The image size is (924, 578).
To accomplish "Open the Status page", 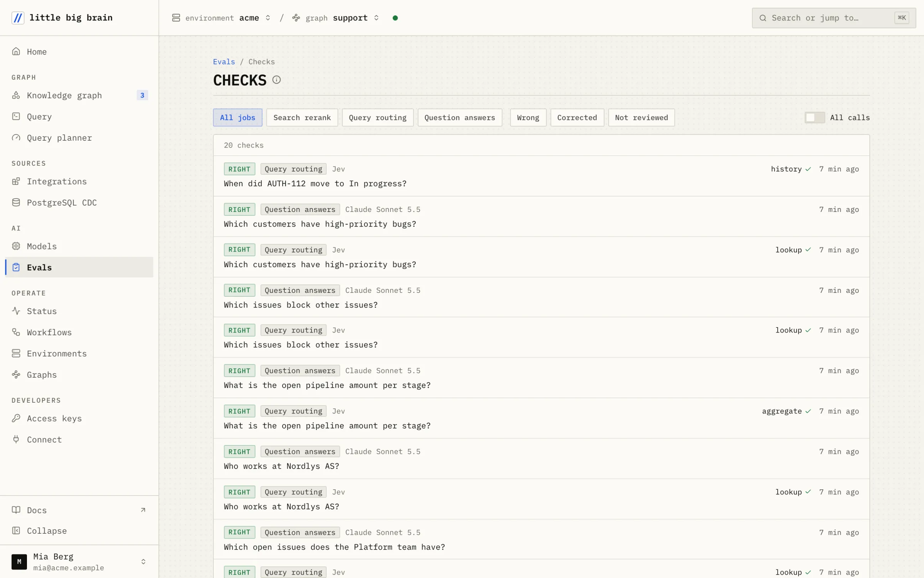I will click(79, 311).
